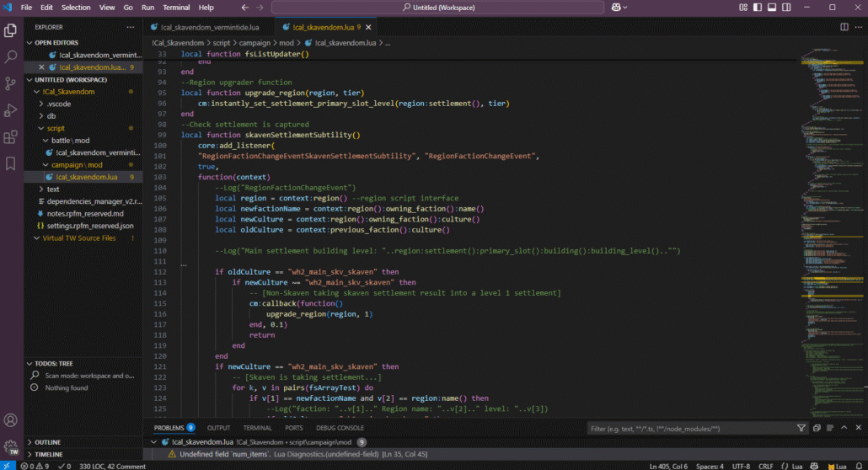Open the Source Control view
The width and height of the screenshot is (868, 470).
tap(10, 83)
